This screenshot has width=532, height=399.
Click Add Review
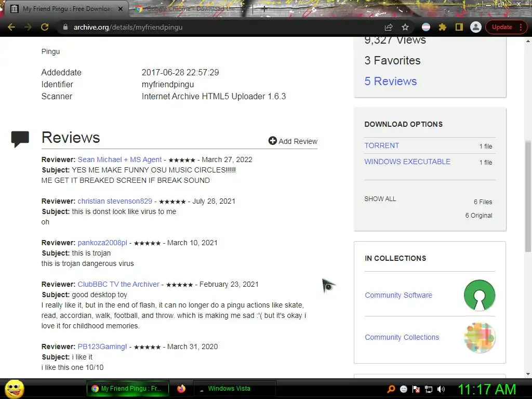tap(293, 141)
